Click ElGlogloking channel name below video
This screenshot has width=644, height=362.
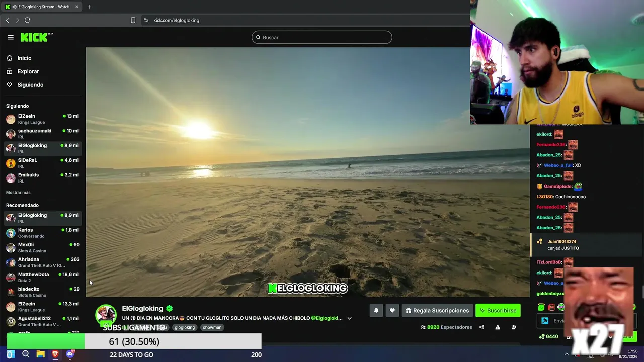[x=142, y=308]
